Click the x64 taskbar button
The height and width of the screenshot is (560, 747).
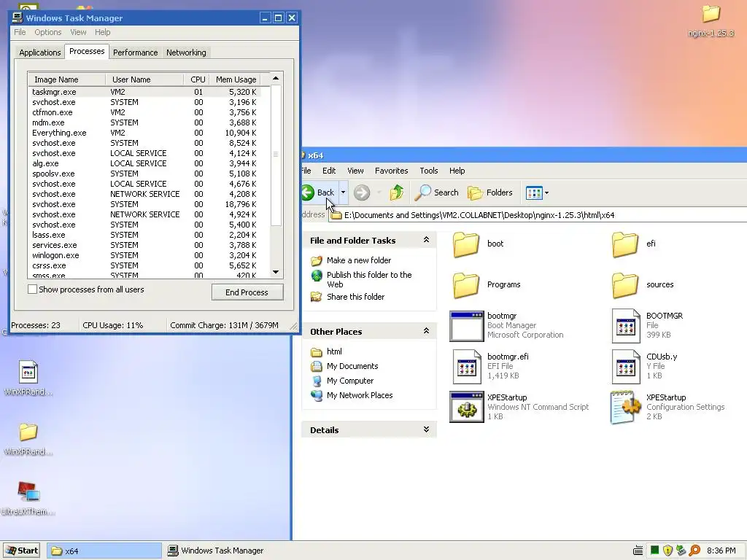pyautogui.click(x=104, y=551)
